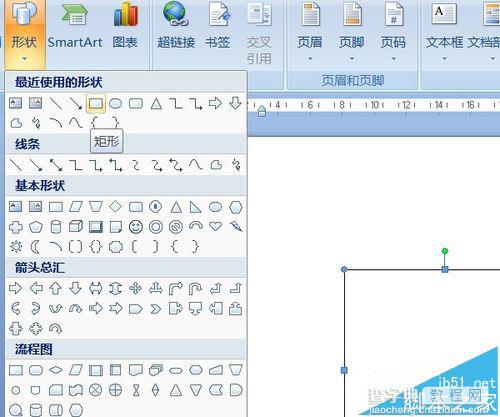Select the cube shape

[x=76, y=227]
